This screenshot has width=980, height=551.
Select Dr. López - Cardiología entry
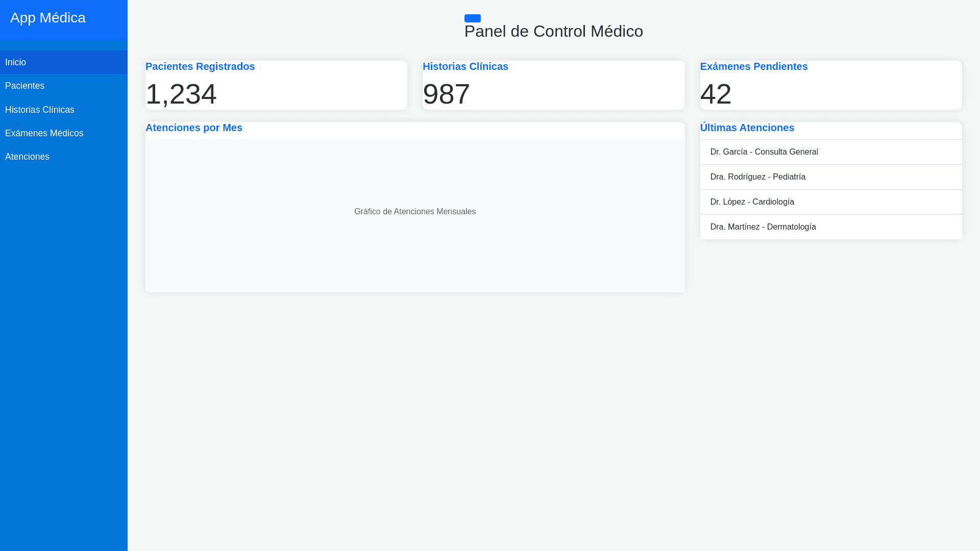pyautogui.click(x=752, y=202)
